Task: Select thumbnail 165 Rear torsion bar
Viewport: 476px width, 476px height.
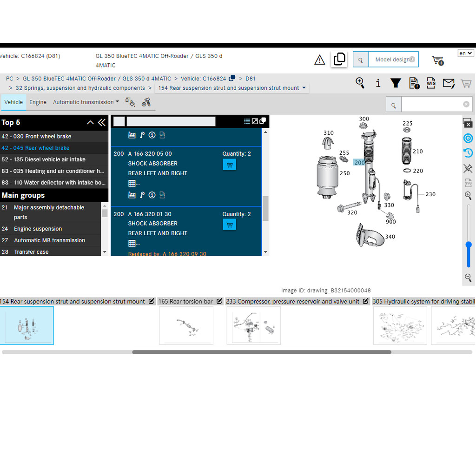Action: [x=186, y=325]
